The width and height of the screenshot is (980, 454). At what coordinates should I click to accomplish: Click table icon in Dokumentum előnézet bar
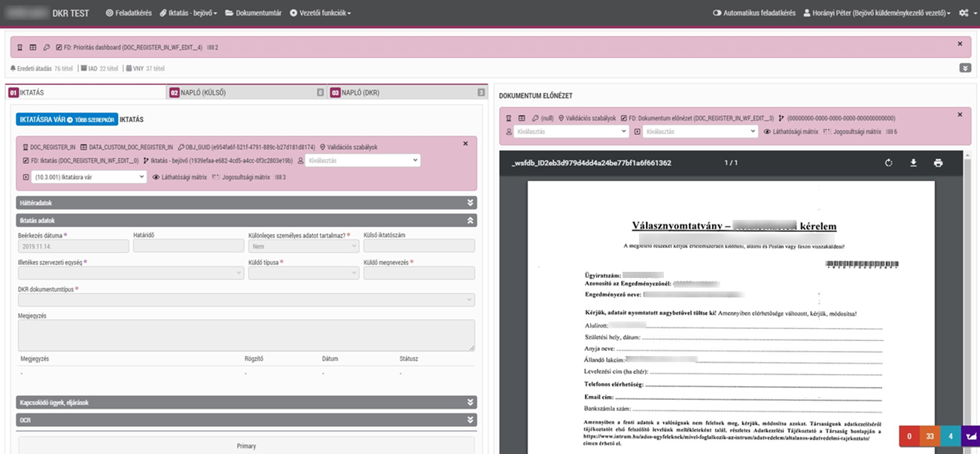(522, 118)
